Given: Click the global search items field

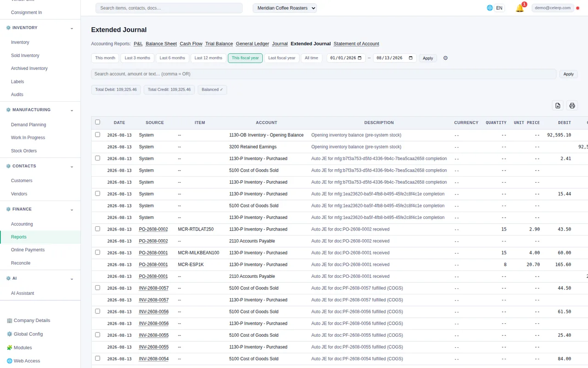Looking at the screenshot, I should (169, 8).
